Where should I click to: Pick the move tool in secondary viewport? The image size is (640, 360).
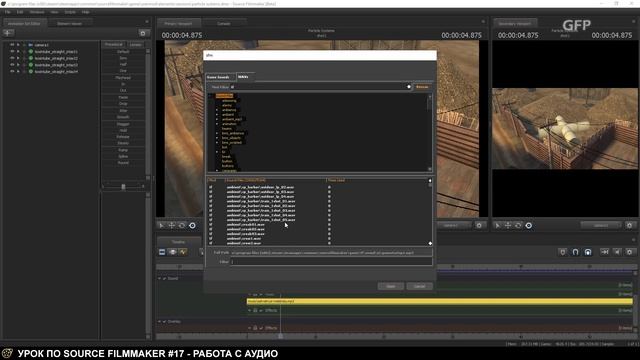[508, 225]
